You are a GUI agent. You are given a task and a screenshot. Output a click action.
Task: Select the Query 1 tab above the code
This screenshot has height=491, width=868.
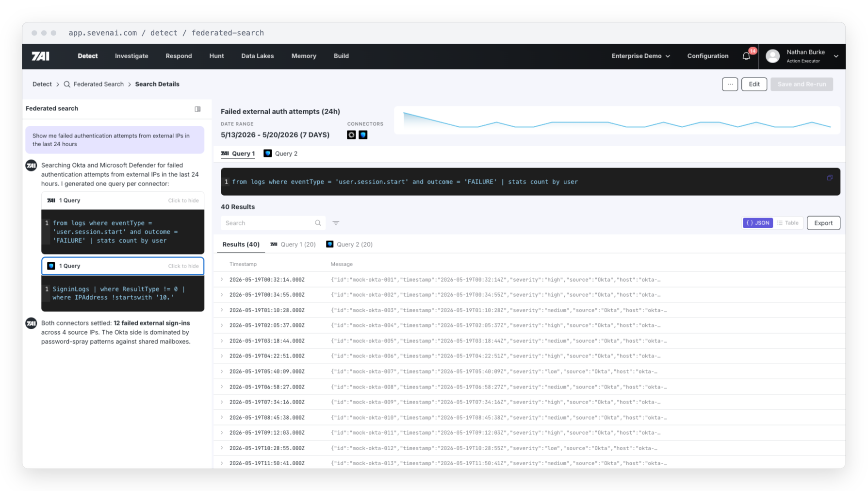tap(238, 154)
